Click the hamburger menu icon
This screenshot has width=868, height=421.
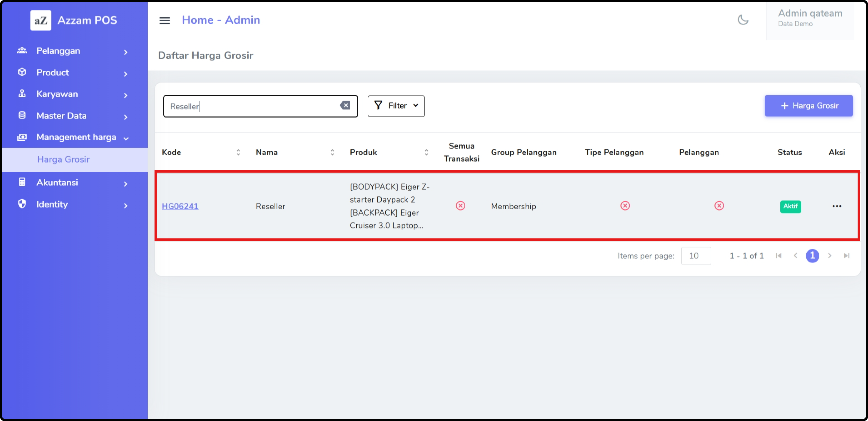click(x=165, y=20)
